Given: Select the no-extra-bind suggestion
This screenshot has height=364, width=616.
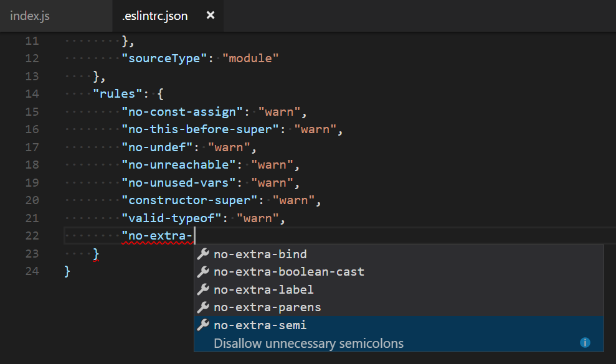Looking at the screenshot, I should point(260,254).
